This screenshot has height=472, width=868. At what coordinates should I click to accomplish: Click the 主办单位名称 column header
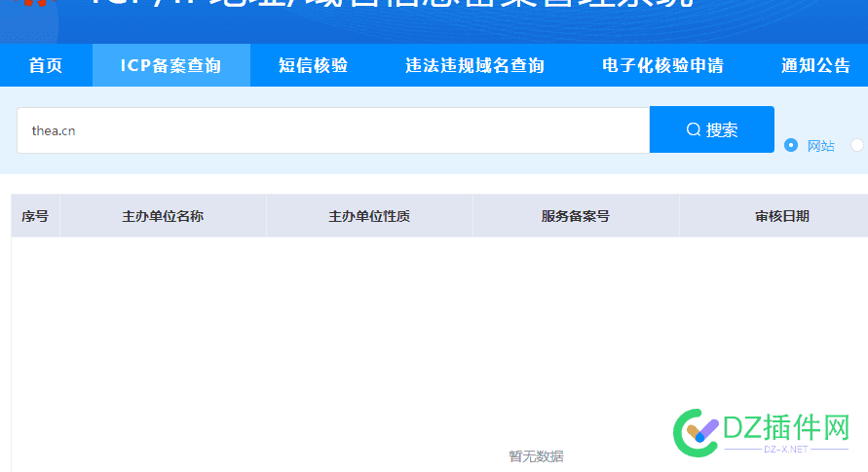[x=163, y=216]
